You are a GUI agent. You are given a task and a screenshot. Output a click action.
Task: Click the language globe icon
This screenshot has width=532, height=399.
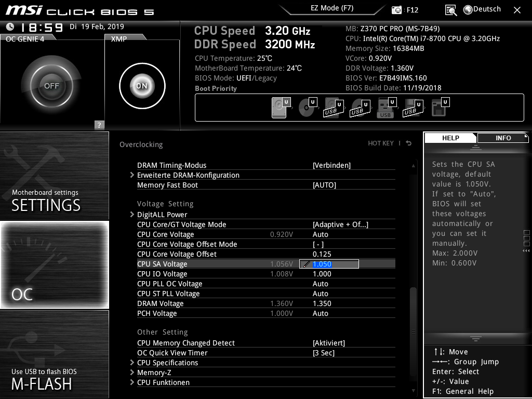(468, 10)
